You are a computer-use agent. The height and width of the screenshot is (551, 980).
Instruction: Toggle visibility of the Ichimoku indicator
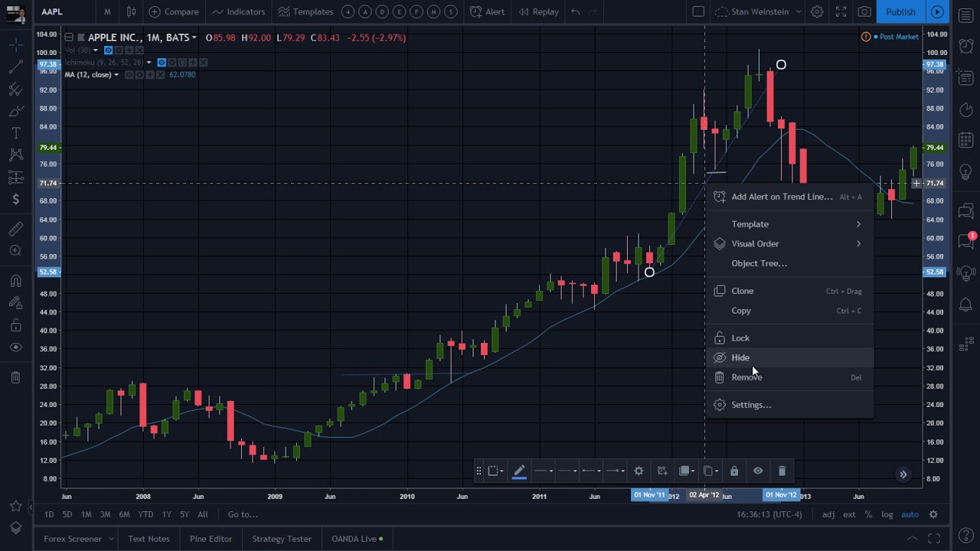[161, 63]
